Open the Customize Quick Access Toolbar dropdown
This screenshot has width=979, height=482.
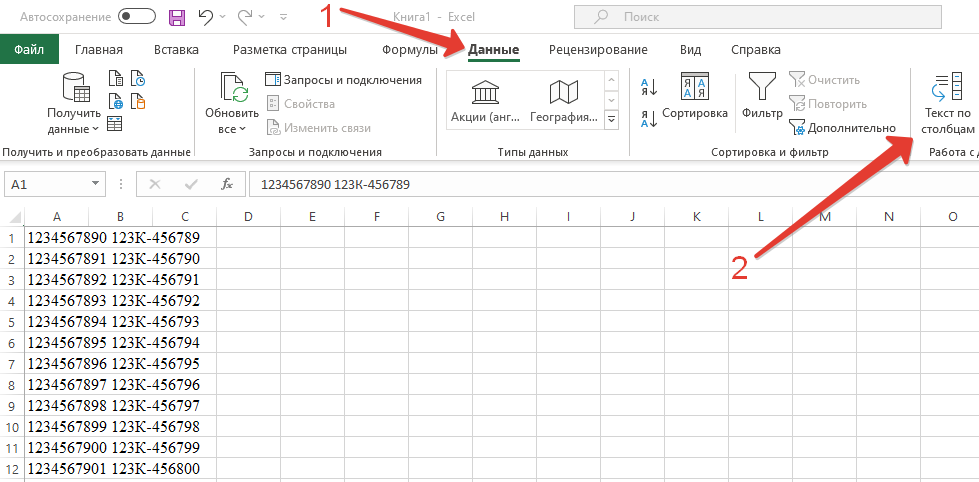(x=283, y=17)
